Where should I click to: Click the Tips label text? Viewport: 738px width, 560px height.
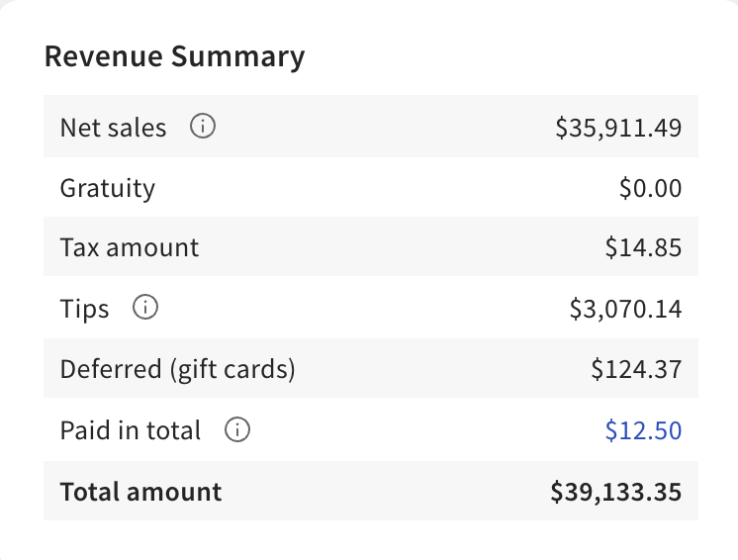point(84,310)
